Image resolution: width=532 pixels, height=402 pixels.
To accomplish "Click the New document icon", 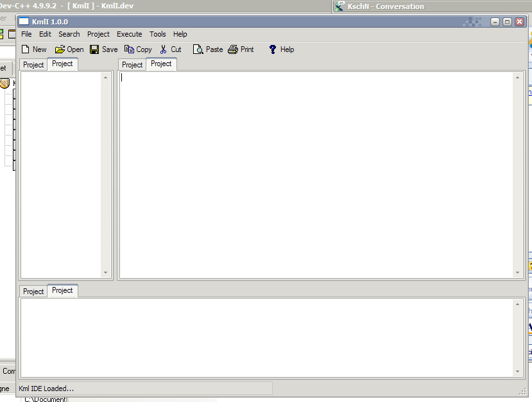I will click(x=26, y=49).
